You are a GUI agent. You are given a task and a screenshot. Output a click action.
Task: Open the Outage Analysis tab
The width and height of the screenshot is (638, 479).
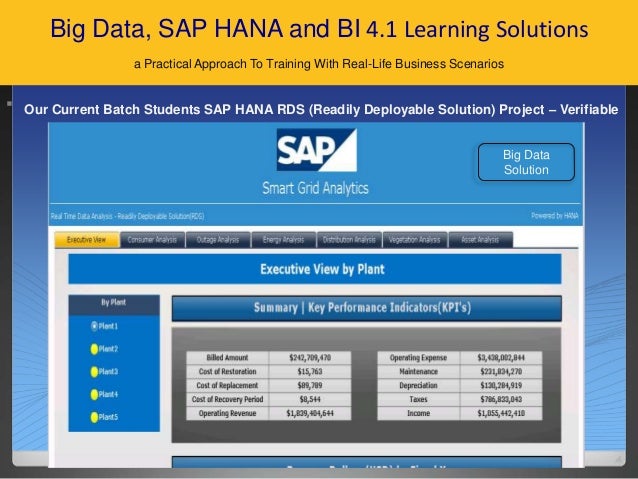coord(218,240)
